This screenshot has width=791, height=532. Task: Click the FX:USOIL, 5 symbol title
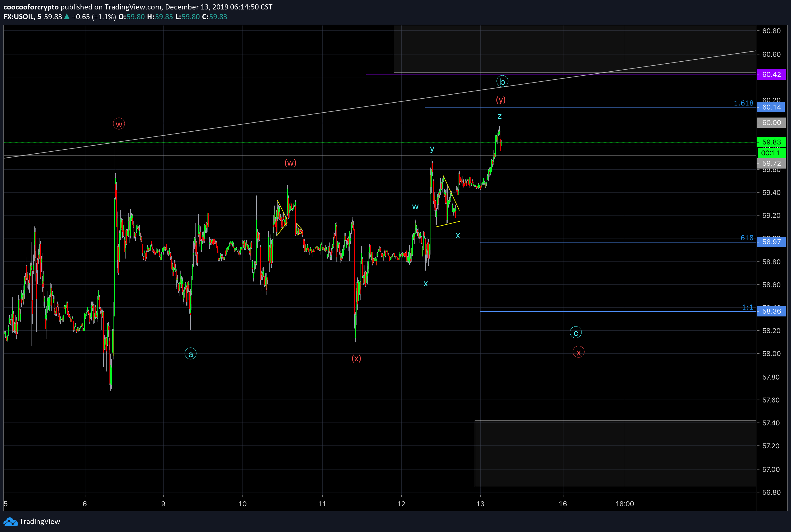(22, 17)
